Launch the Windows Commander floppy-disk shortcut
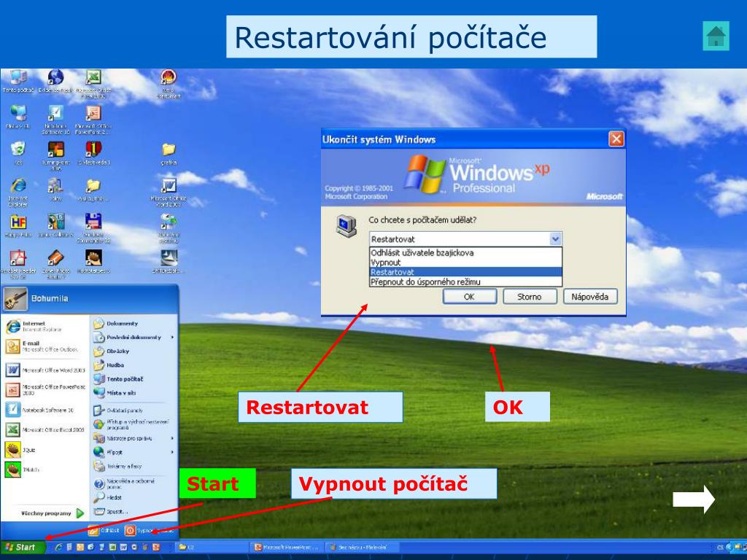The width and height of the screenshot is (747, 560). [93, 227]
